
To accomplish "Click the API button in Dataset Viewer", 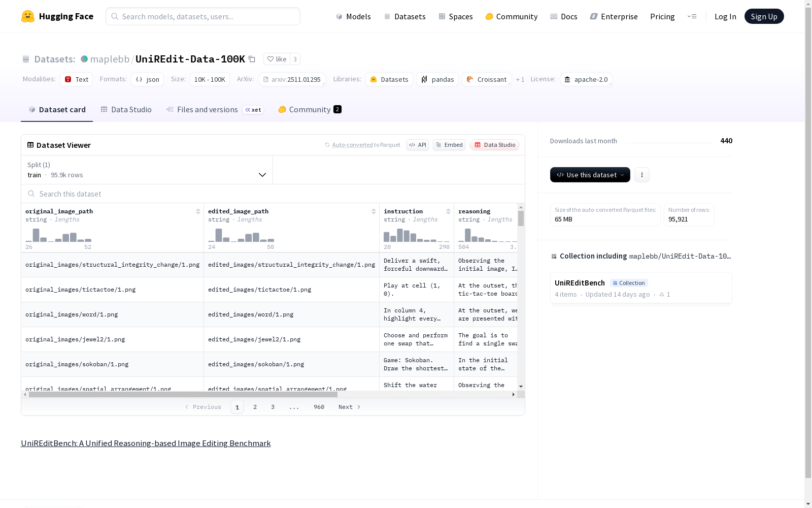I will coord(418,145).
